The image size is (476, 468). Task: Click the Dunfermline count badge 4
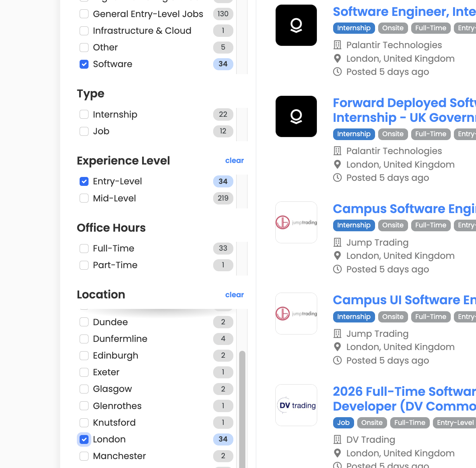223,339
